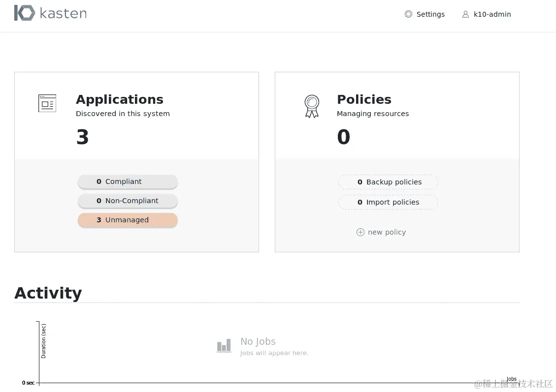This screenshot has height=392, width=556.
Task: Click the Kasten logo icon
Action: click(24, 13)
